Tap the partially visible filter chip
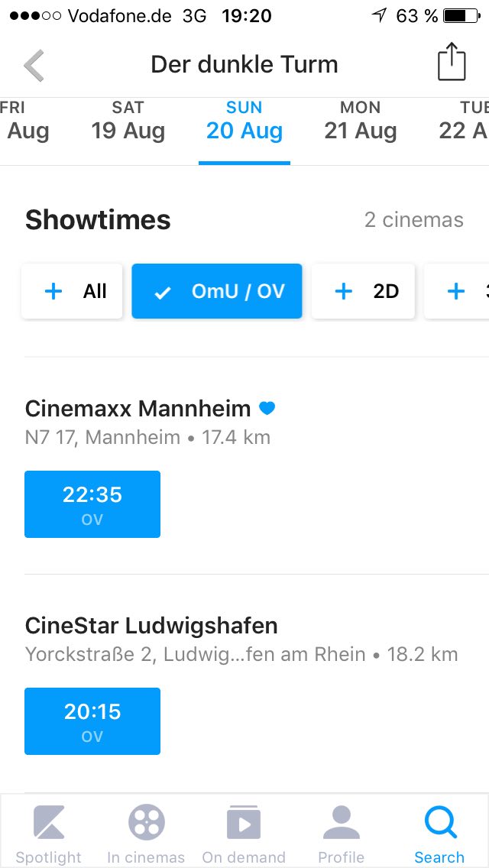 pos(458,291)
